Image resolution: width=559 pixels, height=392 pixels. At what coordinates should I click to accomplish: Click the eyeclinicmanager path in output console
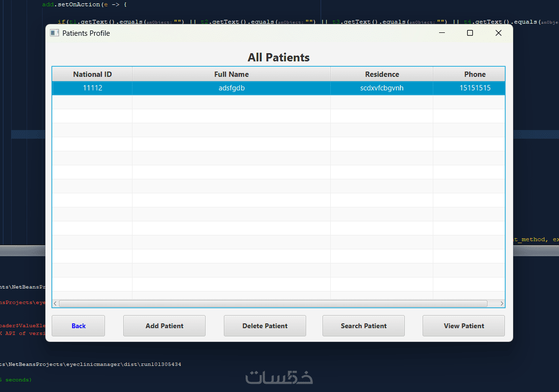(x=90, y=364)
